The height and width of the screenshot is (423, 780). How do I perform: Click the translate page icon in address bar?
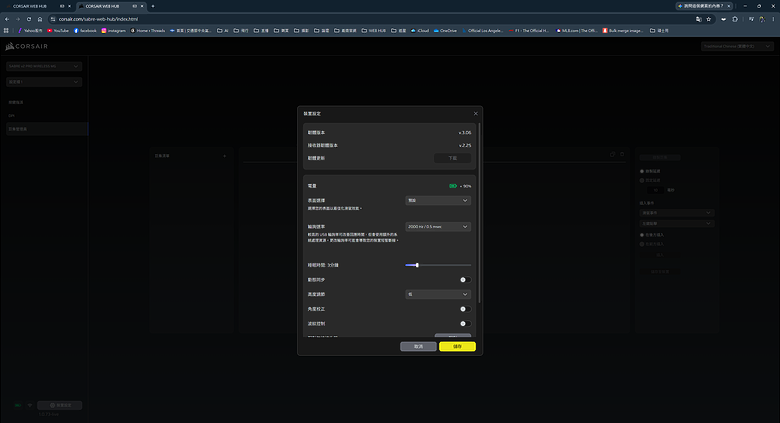click(x=698, y=19)
